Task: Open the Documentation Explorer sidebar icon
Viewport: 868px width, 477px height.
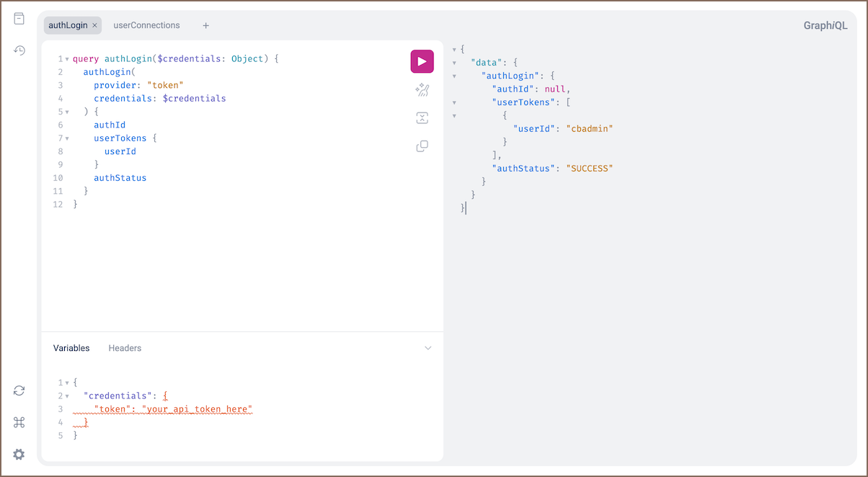Action: tap(19, 19)
